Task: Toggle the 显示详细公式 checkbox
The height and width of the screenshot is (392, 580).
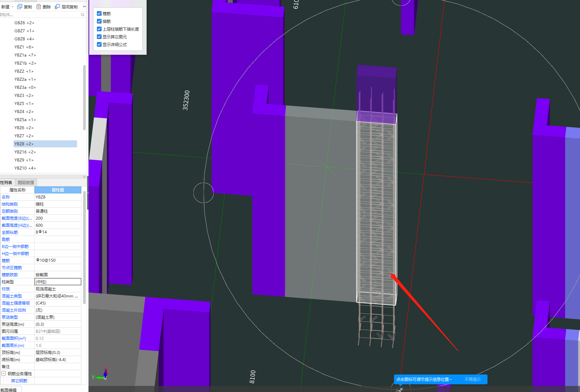Action: click(99, 44)
